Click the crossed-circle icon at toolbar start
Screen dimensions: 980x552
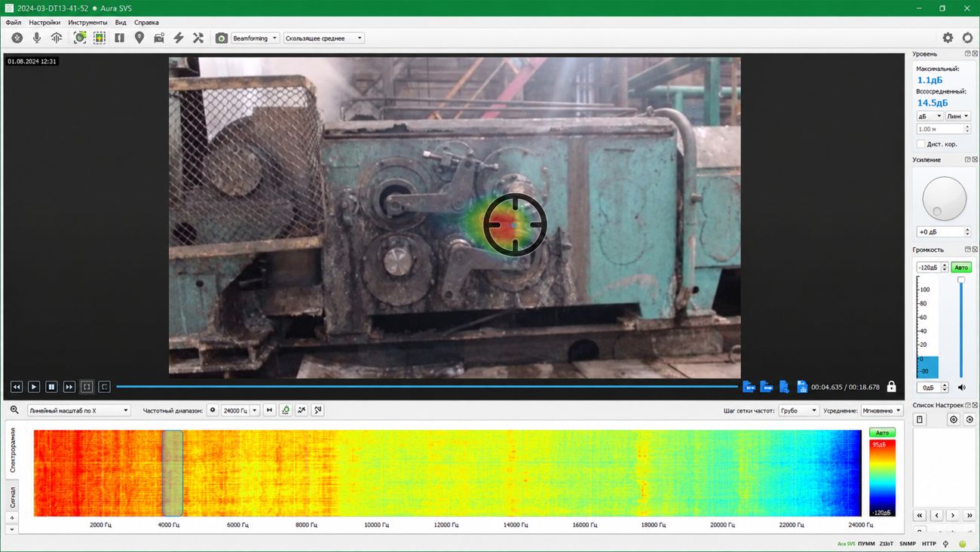point(17,38)
